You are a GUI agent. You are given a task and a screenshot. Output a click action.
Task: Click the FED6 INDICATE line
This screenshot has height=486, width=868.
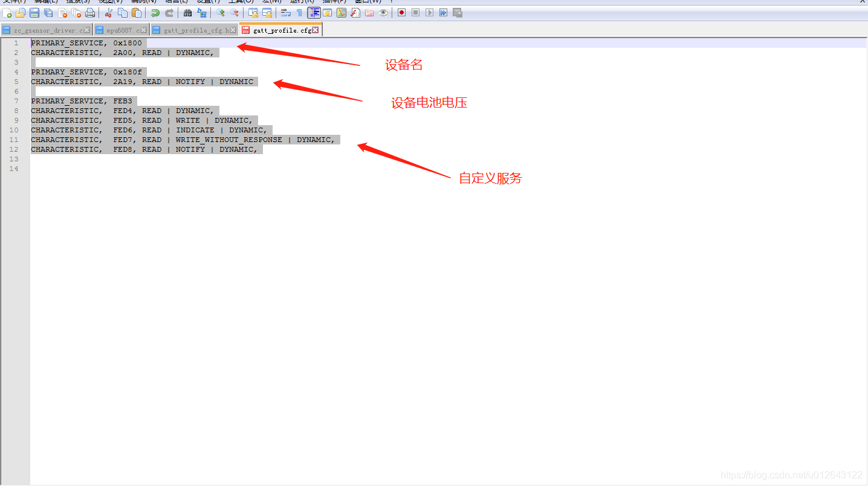[149, 130]
